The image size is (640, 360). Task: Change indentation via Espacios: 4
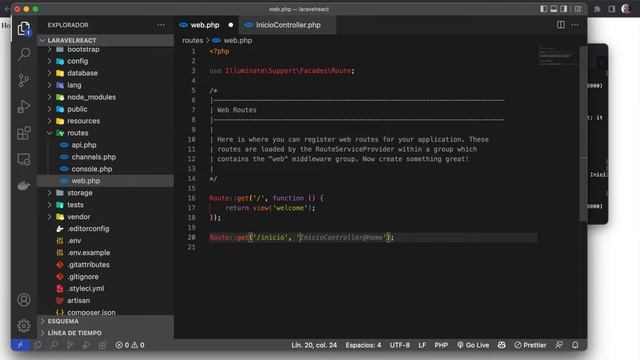pos(363,345)
